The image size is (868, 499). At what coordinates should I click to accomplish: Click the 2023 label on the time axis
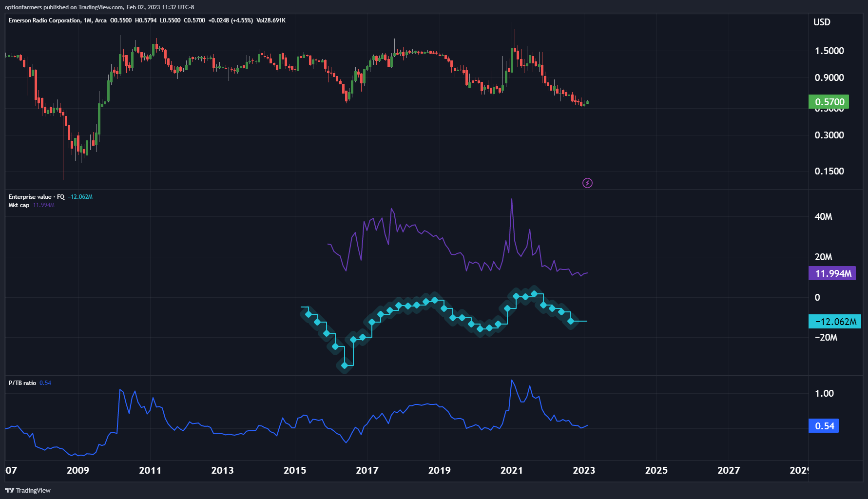pyautogui.click(x=584, y=470)
